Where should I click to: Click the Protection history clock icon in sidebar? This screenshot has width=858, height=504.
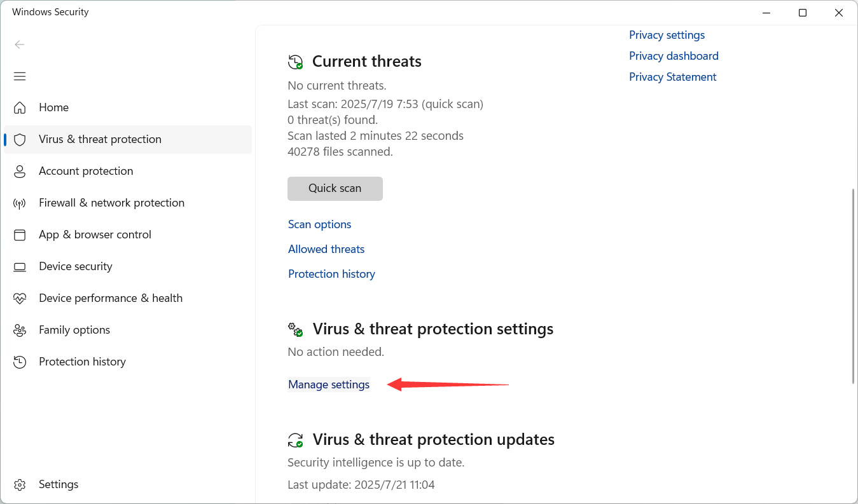[x=20, y=362]
